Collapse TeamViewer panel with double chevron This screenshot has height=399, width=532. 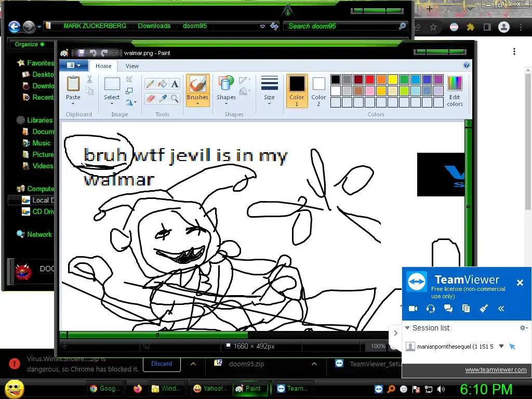tap(501, 309)
